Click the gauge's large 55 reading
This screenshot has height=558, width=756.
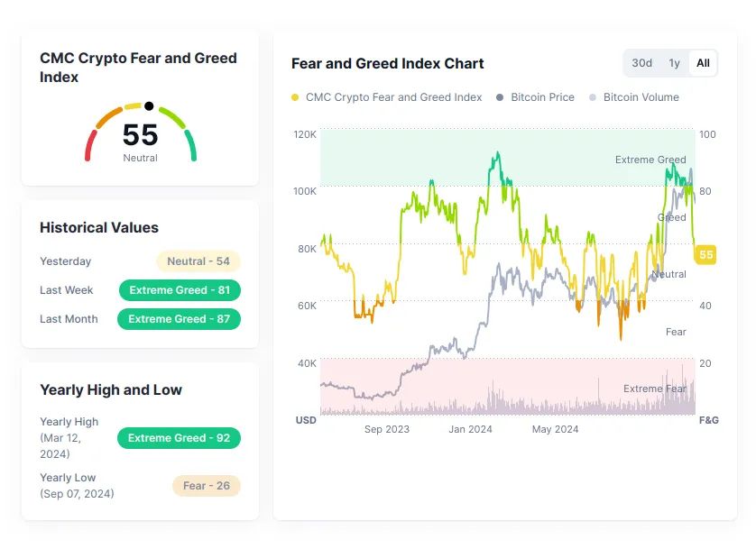pos(140,135)
